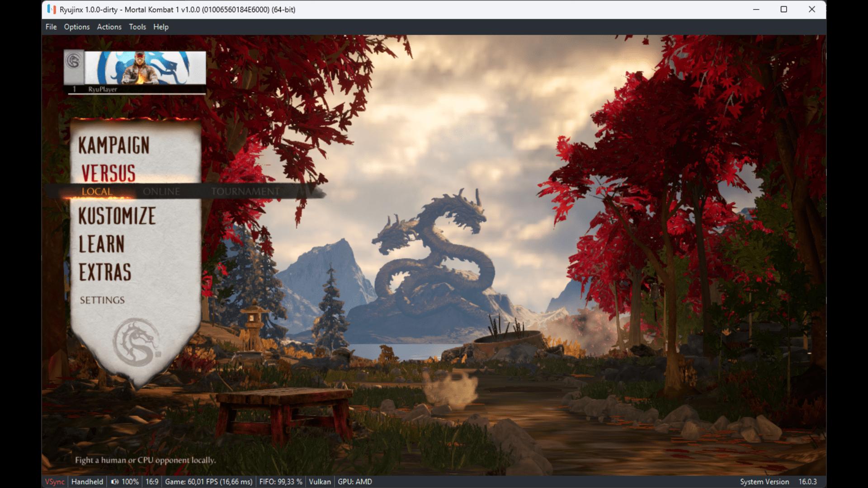Image resolution: width=868 pixels, height=488 pixels.
Task: Select the ONLINE versus tab
Action: click(x=161, y=192)
